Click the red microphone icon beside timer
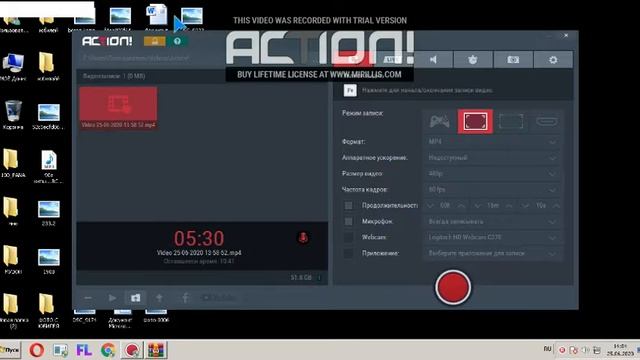The image size is (640, 360). (303, 238)
